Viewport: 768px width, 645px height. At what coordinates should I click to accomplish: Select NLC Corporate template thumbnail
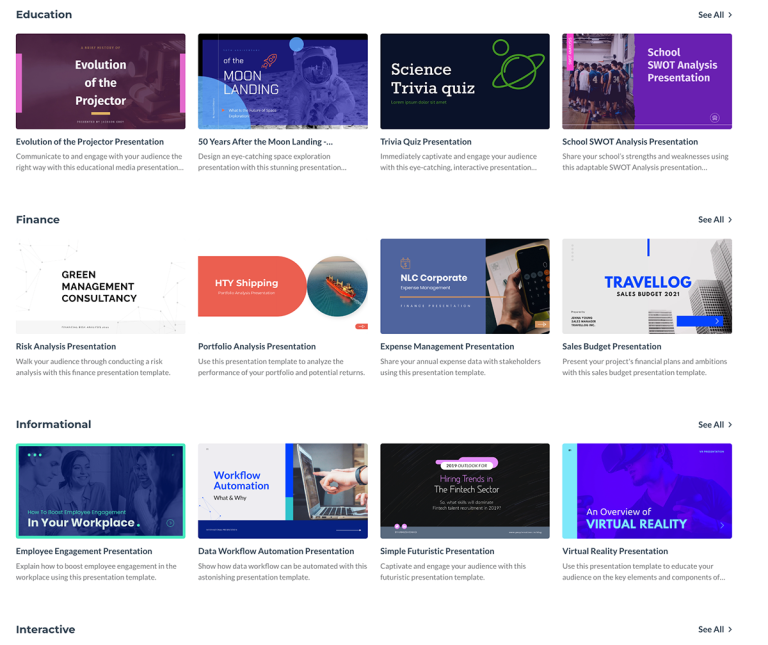[465, 286]
